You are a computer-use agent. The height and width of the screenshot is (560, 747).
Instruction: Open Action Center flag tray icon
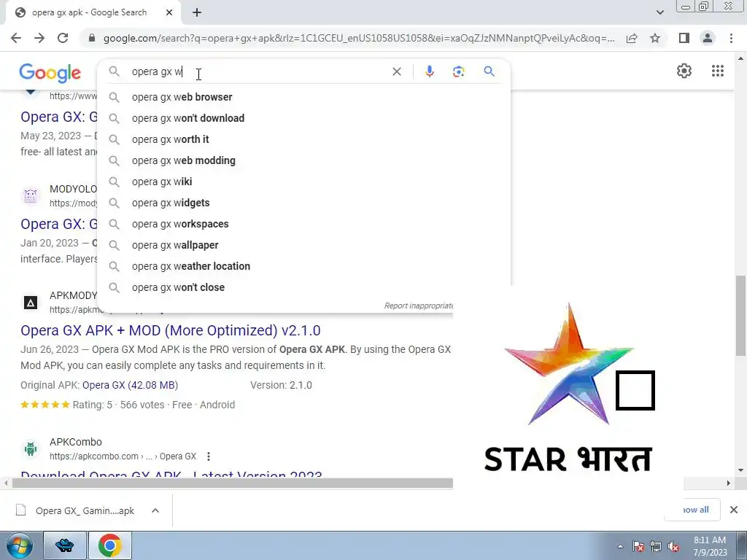click(x=638, y=547)
